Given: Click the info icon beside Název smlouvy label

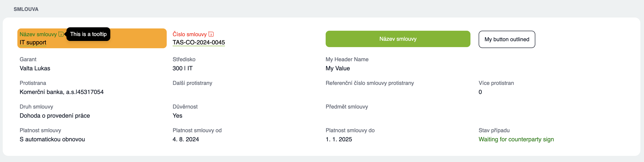Looking at the screenshot, I should point(61,34).
